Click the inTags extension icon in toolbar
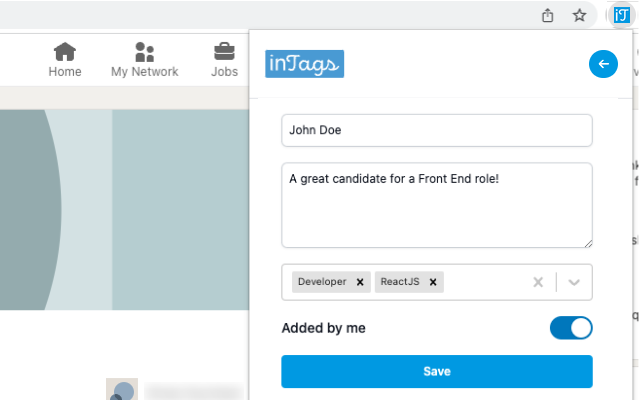This screenshot has height=400, width=640. 621,15
